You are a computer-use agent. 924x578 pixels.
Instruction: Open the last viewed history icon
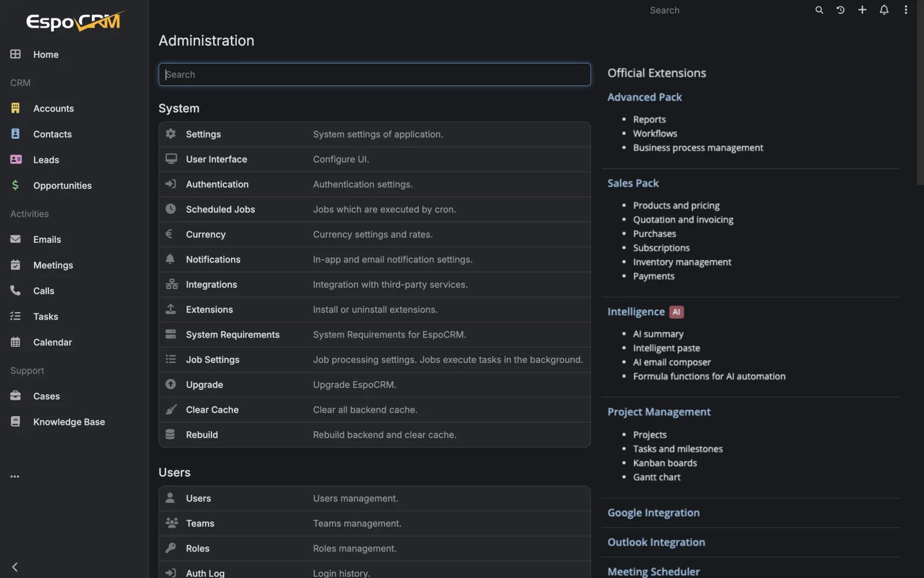[840, 10]
